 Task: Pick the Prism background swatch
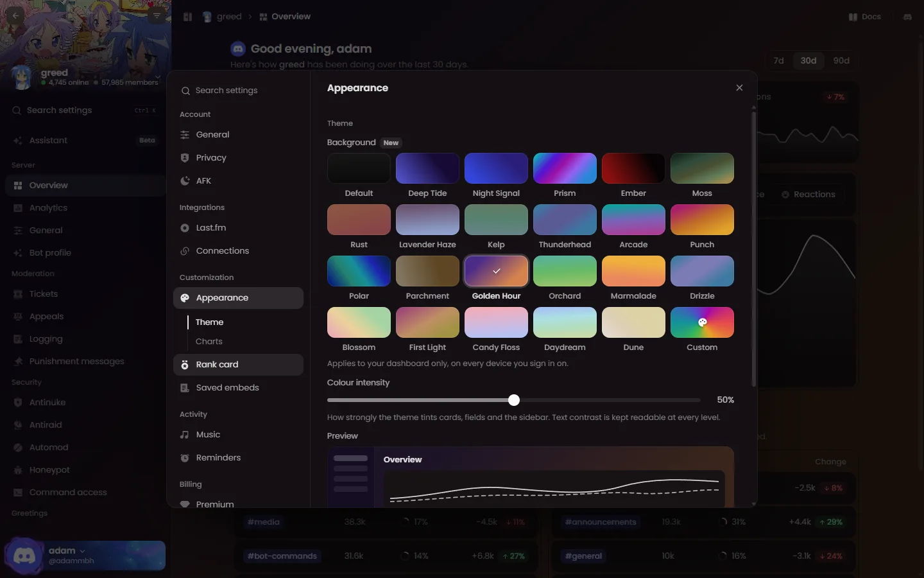[565, 168]
